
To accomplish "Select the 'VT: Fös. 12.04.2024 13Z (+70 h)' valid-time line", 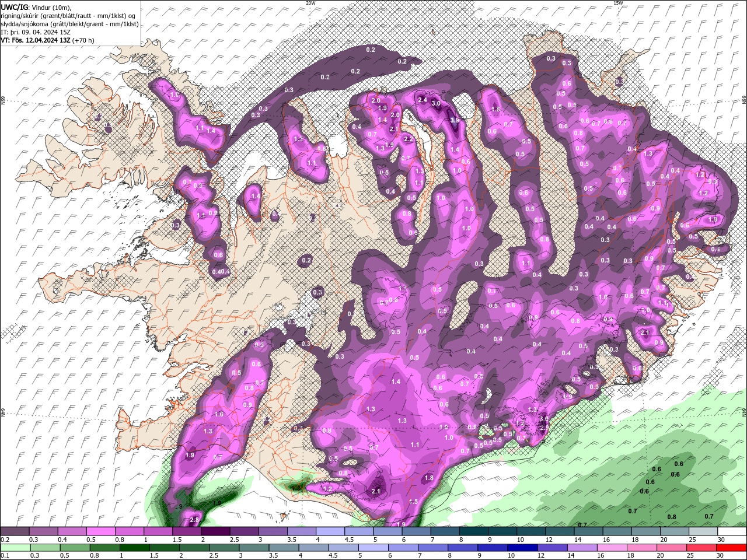I will click(47, 40).
